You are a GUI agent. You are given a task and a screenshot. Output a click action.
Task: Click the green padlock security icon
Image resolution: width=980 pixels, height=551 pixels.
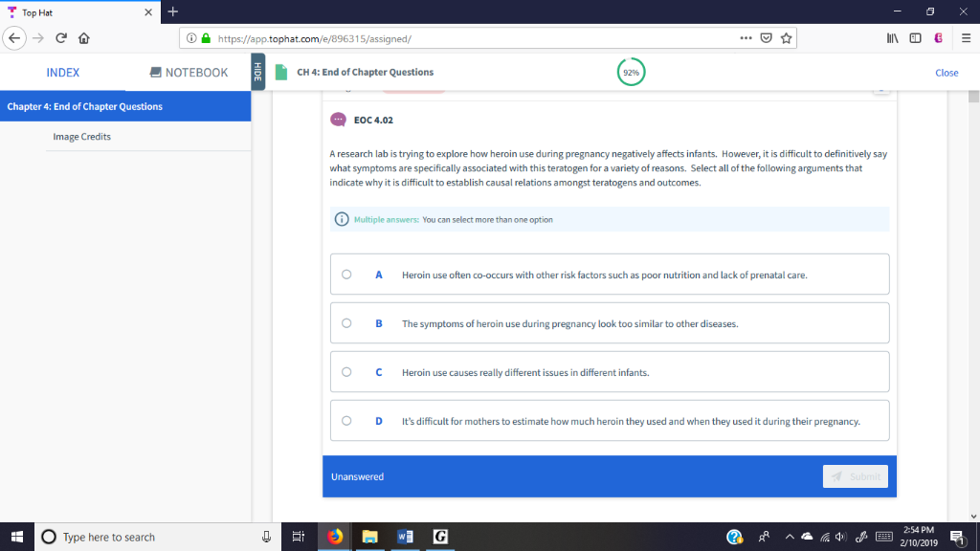[x=207, y=38]
